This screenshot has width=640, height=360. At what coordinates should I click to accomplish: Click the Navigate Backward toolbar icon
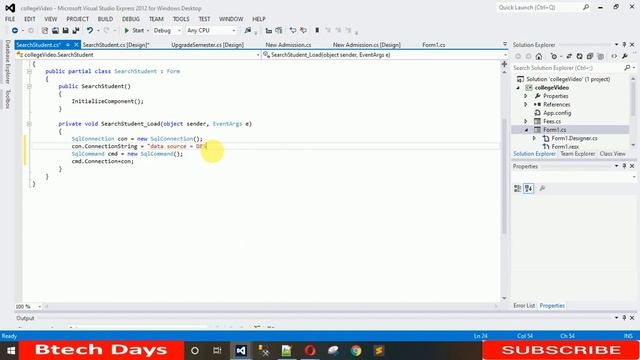[x=15, y=30]
